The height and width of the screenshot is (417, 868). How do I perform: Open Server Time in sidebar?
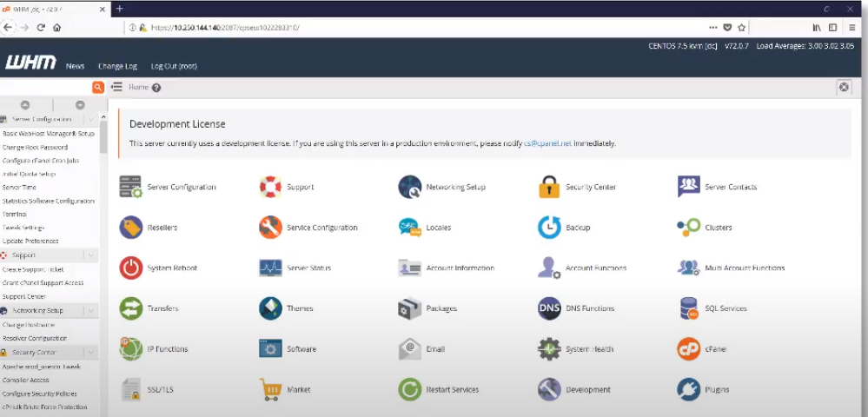(x=19, y=187)
